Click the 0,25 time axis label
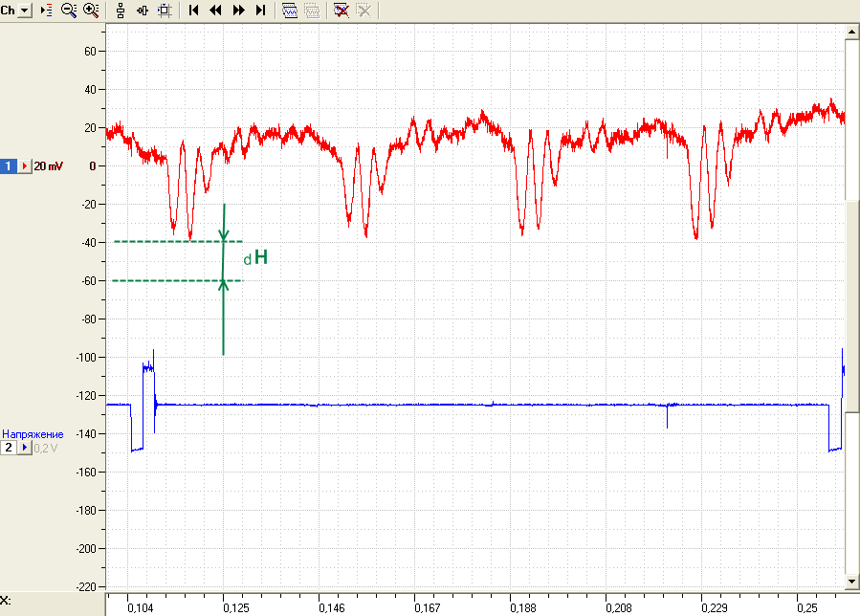The width and height of the screenshot is (860, 616). [807, 607]
